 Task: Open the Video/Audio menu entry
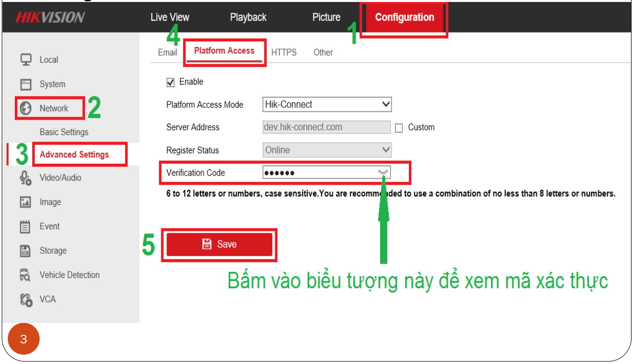pyautogui.click(x=60, y=178)
